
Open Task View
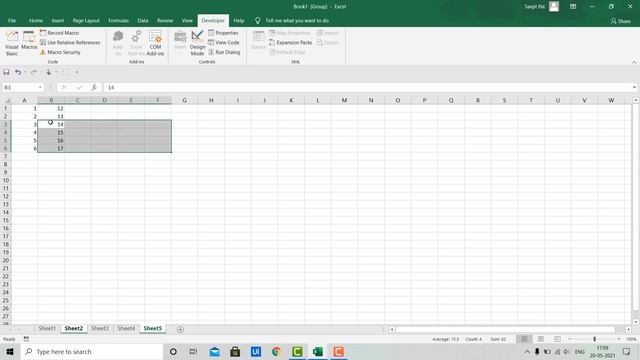pyautogui.click(x=193, y=351)
